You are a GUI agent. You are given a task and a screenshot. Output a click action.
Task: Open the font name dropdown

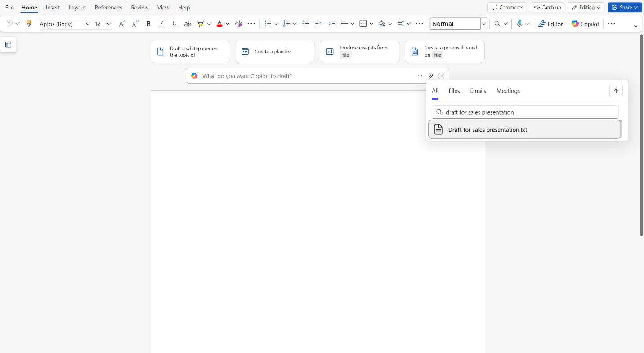click(x=88, y=24)
